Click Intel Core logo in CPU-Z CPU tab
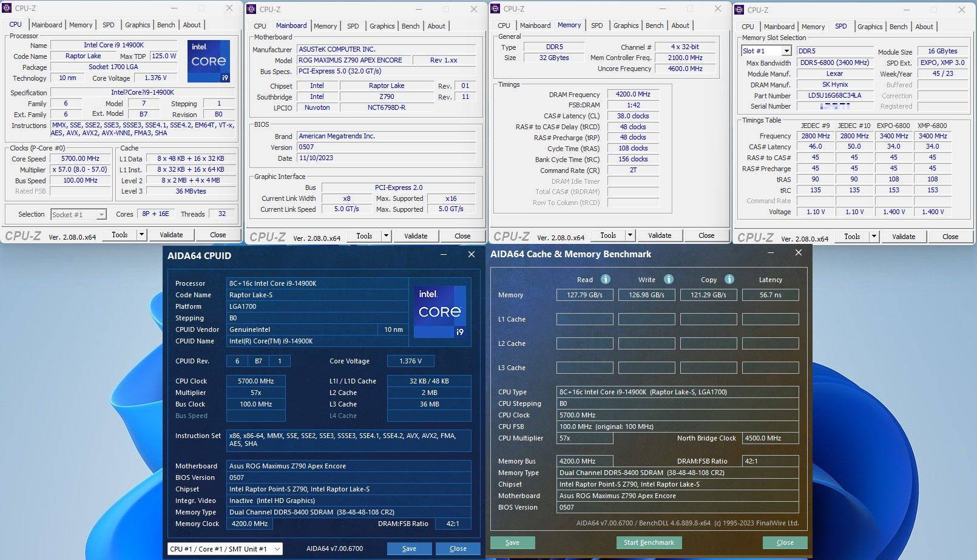 [x=208, y=61]
